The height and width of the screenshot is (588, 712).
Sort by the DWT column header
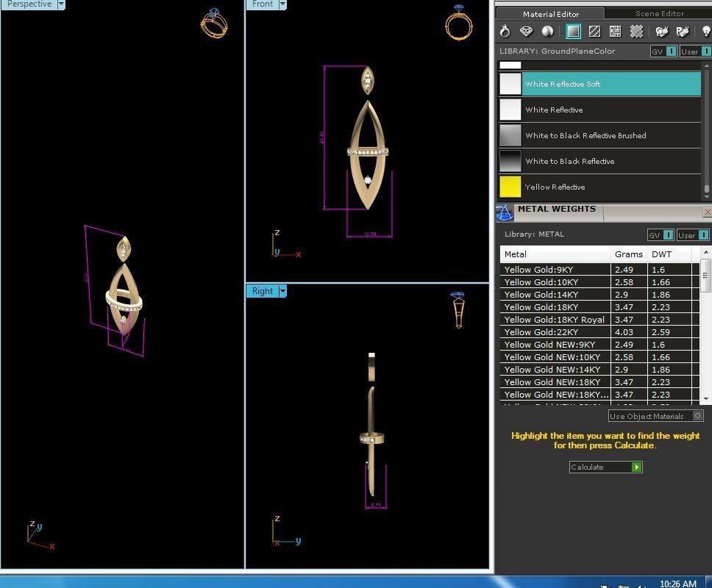pyautogui.click(x=669, y=254)
